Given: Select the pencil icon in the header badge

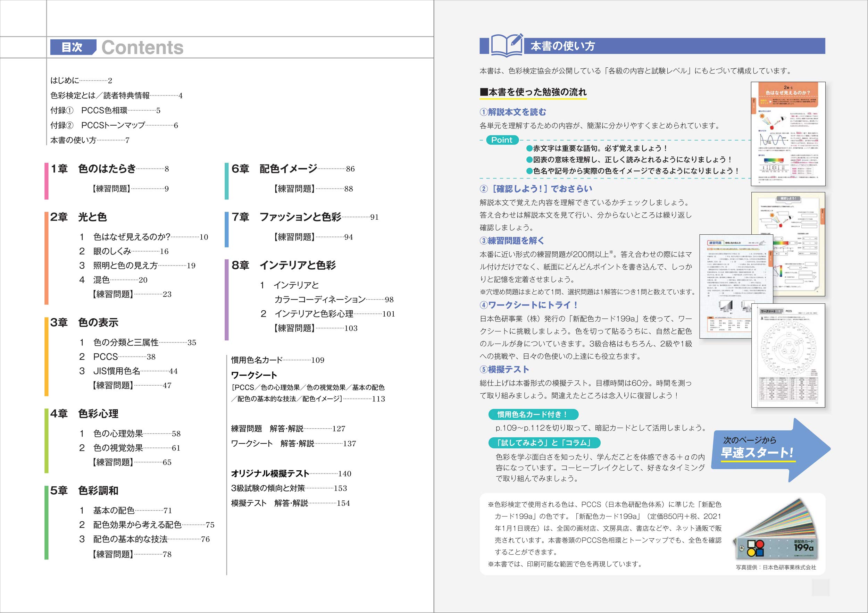Looking at the screenshot, I should click(x=516, y=41).
